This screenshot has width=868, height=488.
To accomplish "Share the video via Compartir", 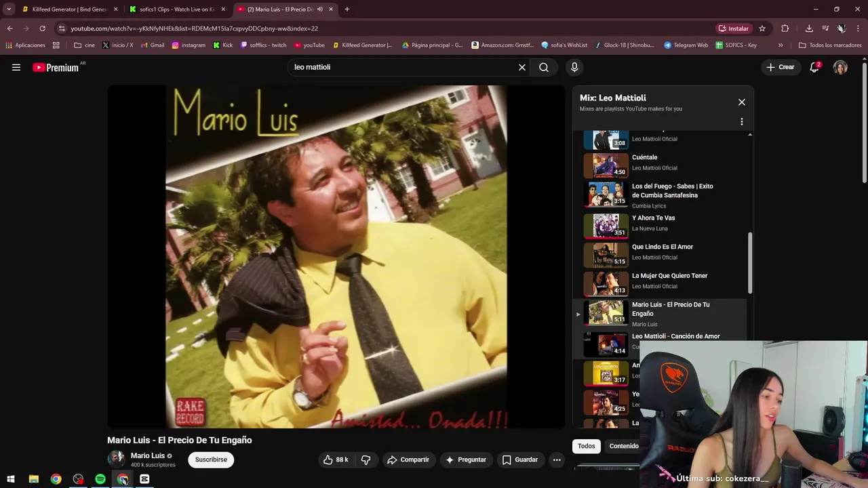I will pos(408,460).
